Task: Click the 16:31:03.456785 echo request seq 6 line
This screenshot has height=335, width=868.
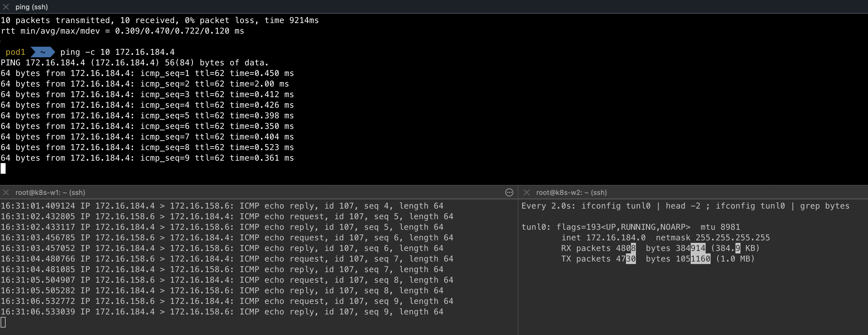Action: [227, 238]
